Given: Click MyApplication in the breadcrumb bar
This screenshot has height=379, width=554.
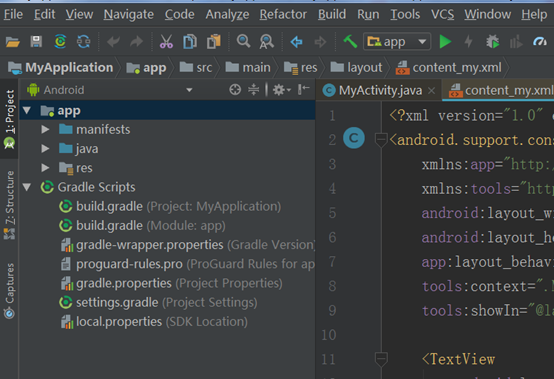Looking at the screenshot, I should [x=61, y=67].
